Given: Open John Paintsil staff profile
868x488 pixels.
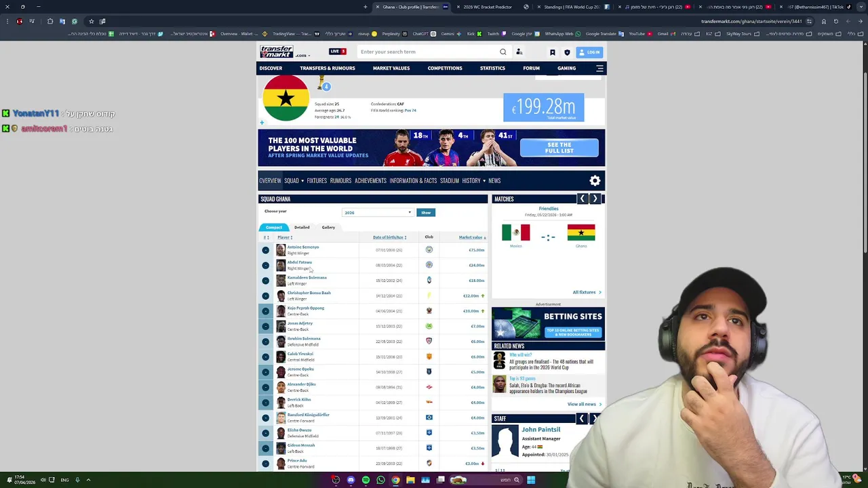Looking at the screenshot, I should tap(540, 430).
